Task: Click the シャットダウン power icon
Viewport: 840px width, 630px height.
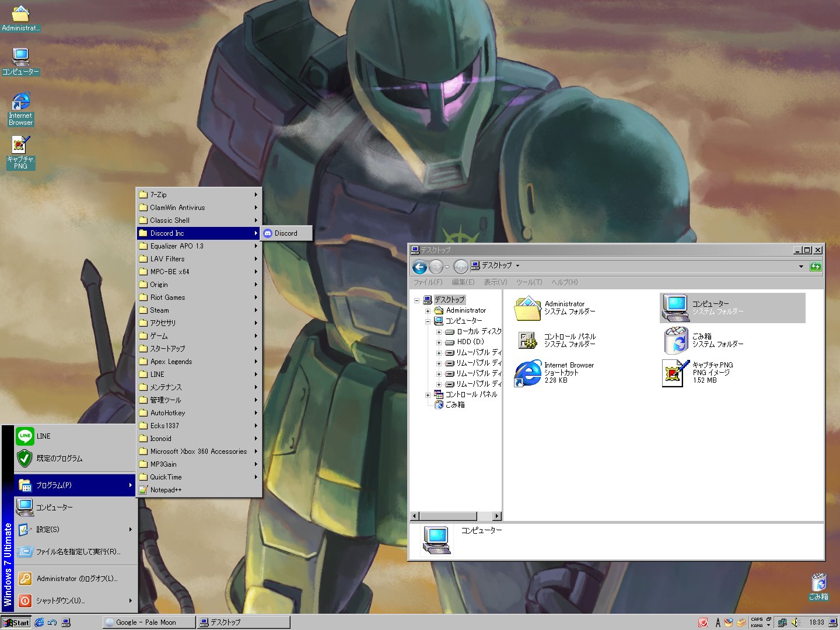Action: point(25,600)
